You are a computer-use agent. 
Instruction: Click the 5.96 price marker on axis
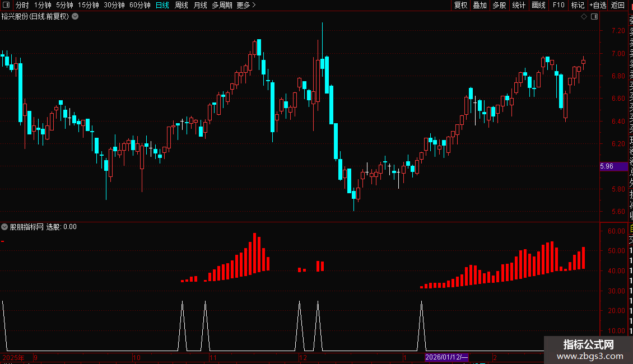613,166
